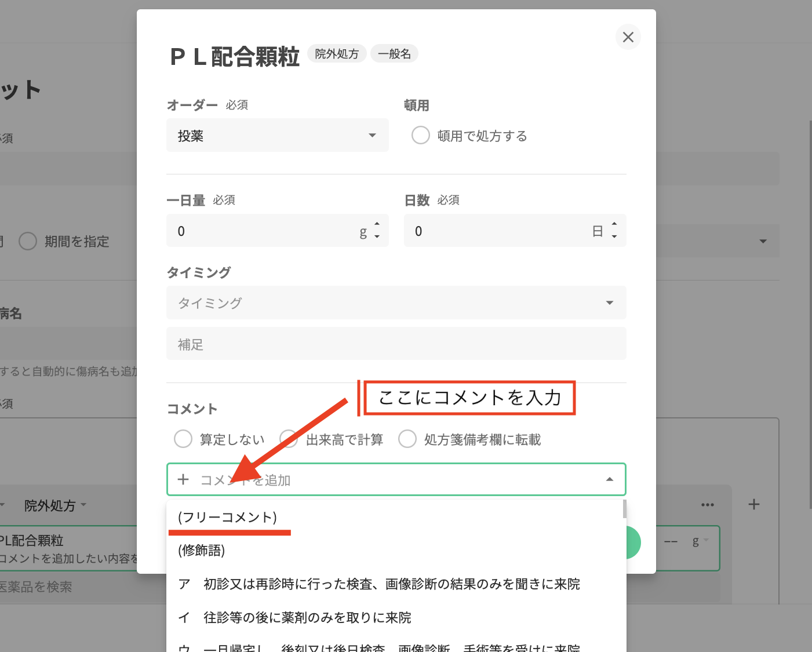Open the three-dots menu in background page
This screenshot has width=812, height=652.
[708, 505]
